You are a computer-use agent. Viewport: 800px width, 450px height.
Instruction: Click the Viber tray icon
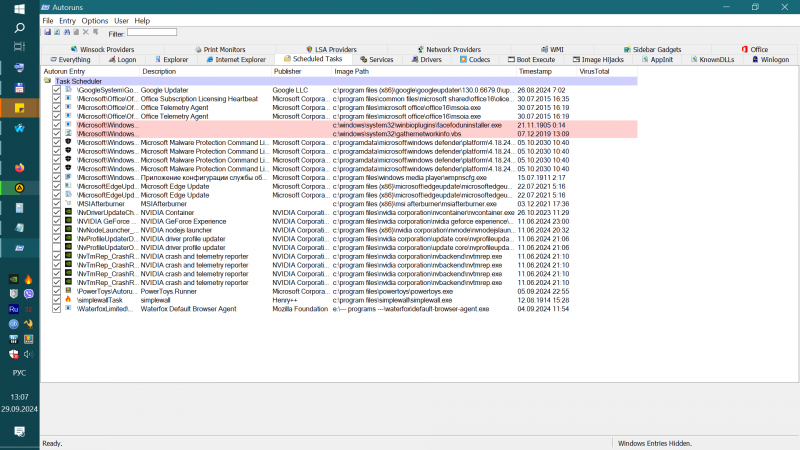29,294
